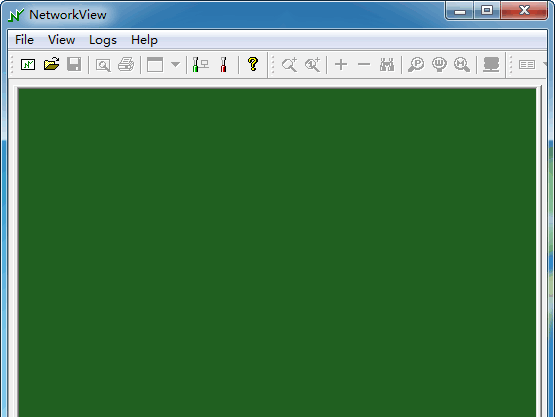
Task: Open the View menu
Action: click(x=62, y=40)
